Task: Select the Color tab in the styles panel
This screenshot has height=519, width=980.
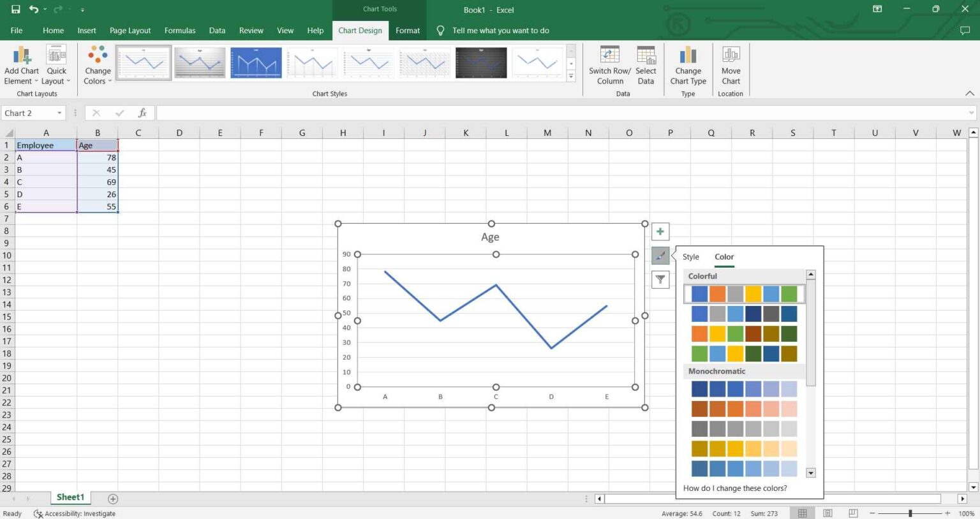Action: pyautogui.click(x=724, y=256)
